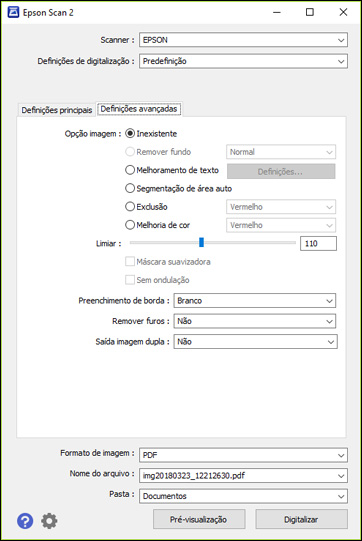Toggle the Sem ondulação checkbox
The width and height of the screenshot is (362, 541).
(130, 280)
